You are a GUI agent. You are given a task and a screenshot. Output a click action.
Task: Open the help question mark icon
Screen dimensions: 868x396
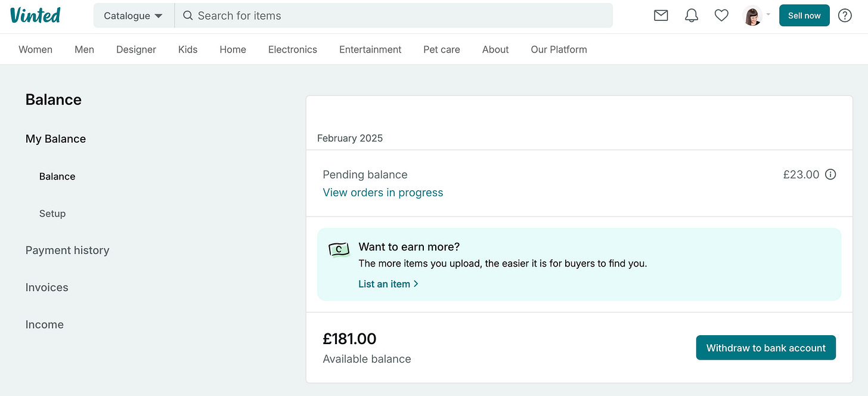coord(845,16)
